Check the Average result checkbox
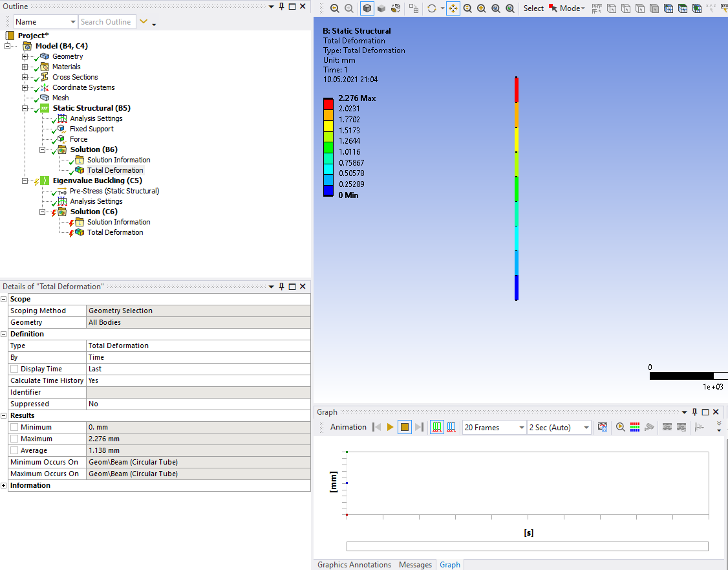728x570 pixels. (x=14, y=450)
